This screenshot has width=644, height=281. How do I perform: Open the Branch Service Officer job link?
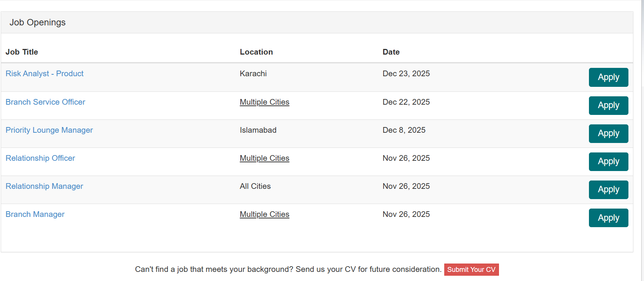click(45, 102)
